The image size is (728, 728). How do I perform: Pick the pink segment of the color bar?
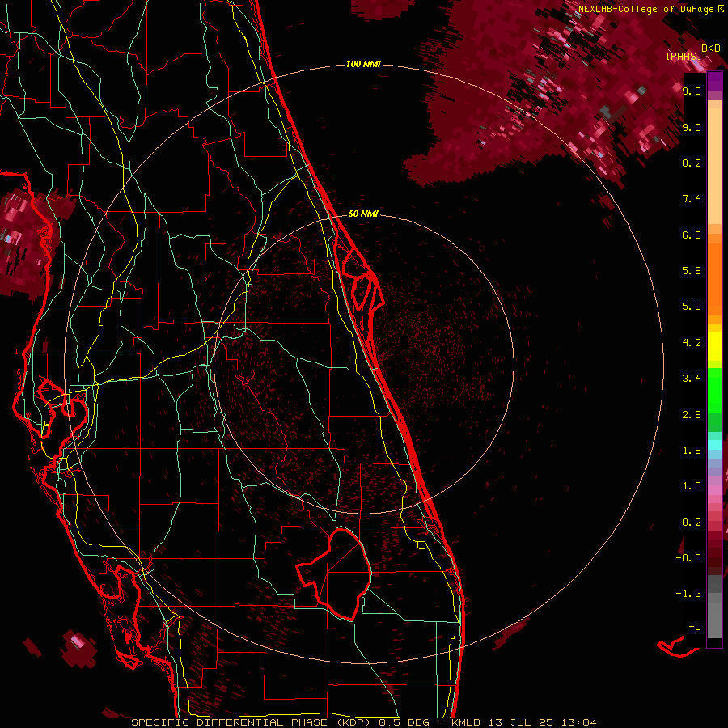pos(714,490)
